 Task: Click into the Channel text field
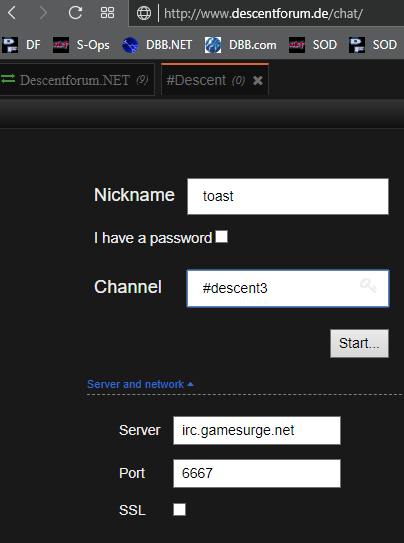click(x=288, y=288)
